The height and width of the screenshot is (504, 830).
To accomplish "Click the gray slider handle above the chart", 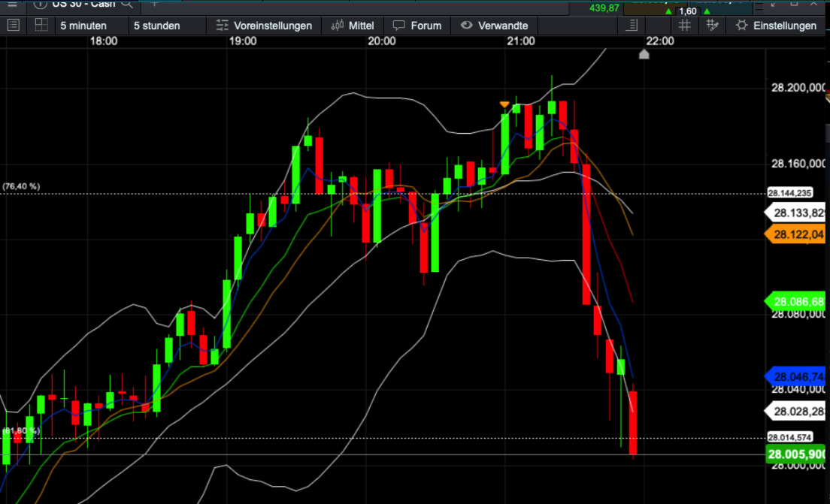I will (x=644, y=53).
